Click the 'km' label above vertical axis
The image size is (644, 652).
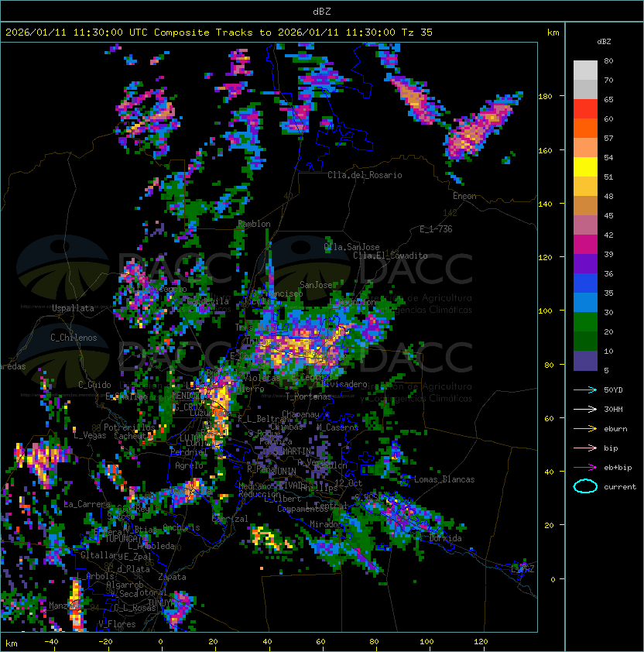point(553,33)
